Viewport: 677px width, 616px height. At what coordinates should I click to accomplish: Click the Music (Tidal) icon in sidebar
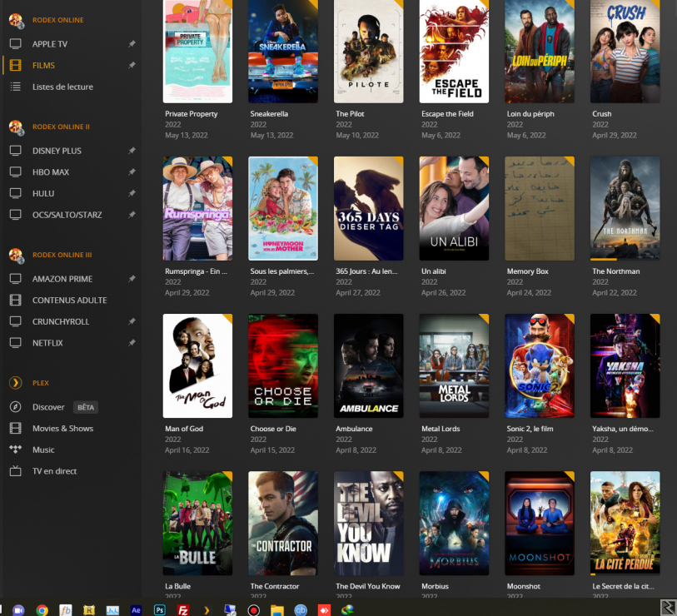coord(15,450)
